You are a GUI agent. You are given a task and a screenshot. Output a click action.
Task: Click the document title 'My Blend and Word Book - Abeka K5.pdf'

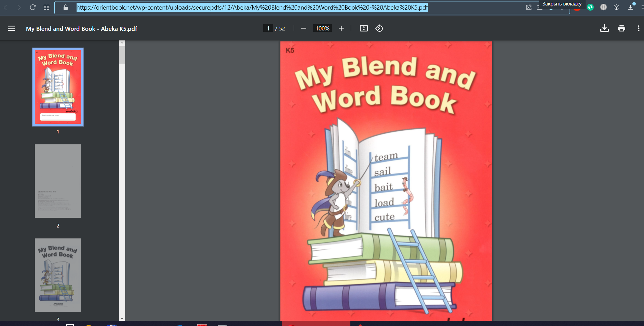tap(81, 29)
